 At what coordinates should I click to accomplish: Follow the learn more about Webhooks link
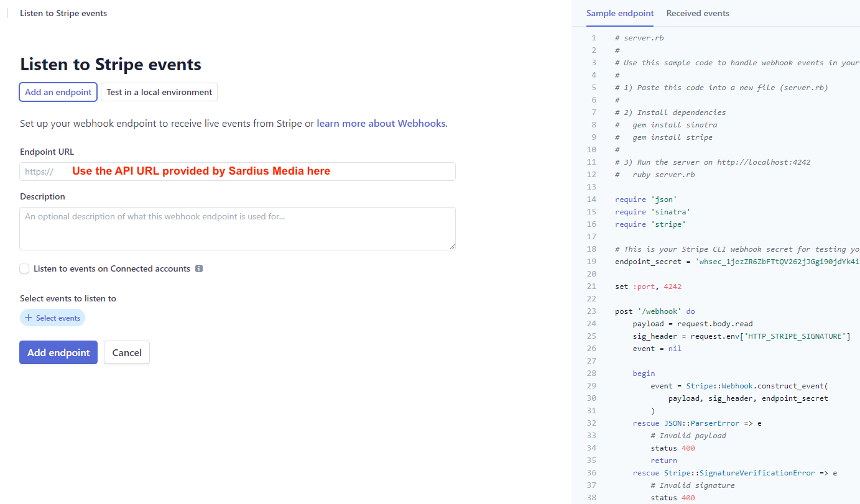[381, 123]
